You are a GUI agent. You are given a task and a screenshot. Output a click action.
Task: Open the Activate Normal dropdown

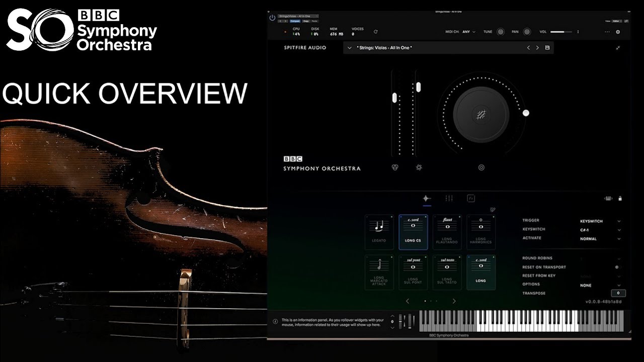coord(600,239)
